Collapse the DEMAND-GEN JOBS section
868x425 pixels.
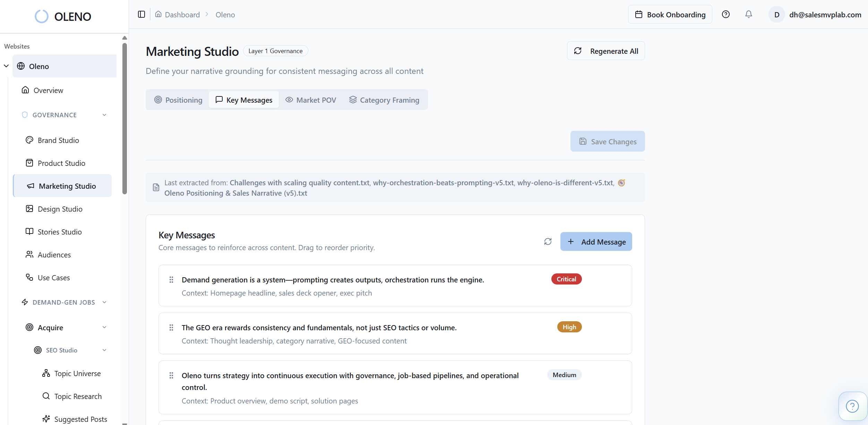pyautogui.click(x=104, y=302)
